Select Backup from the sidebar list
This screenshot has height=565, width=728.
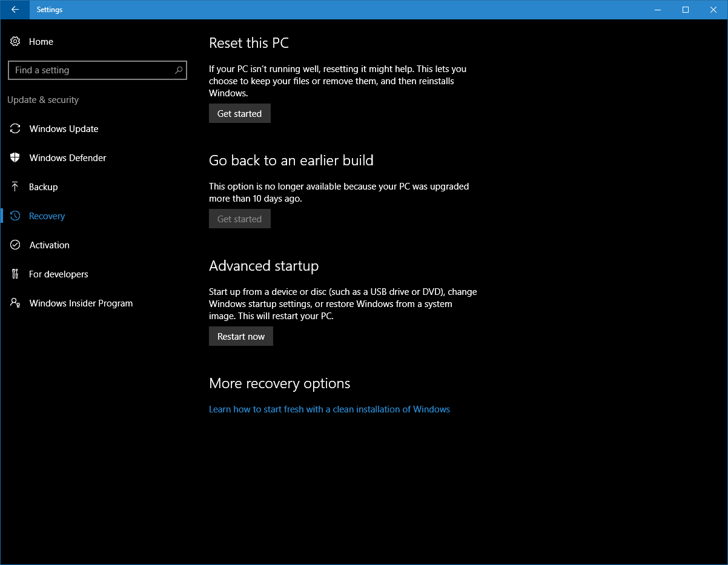click(42, 187)
